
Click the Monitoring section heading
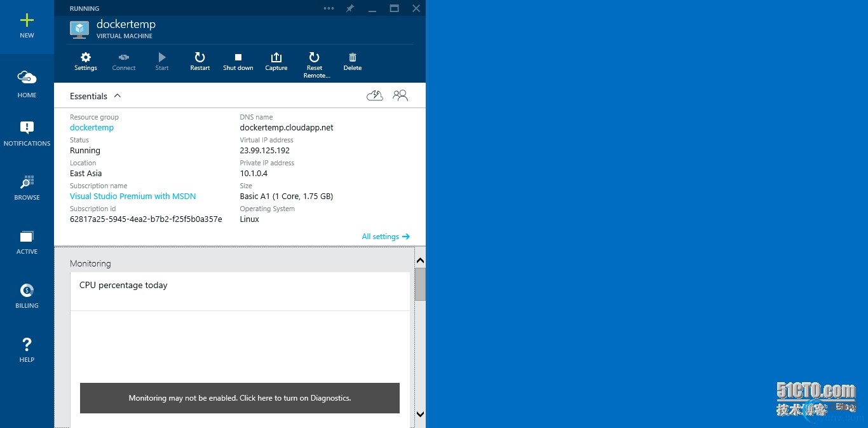point(90,263)
